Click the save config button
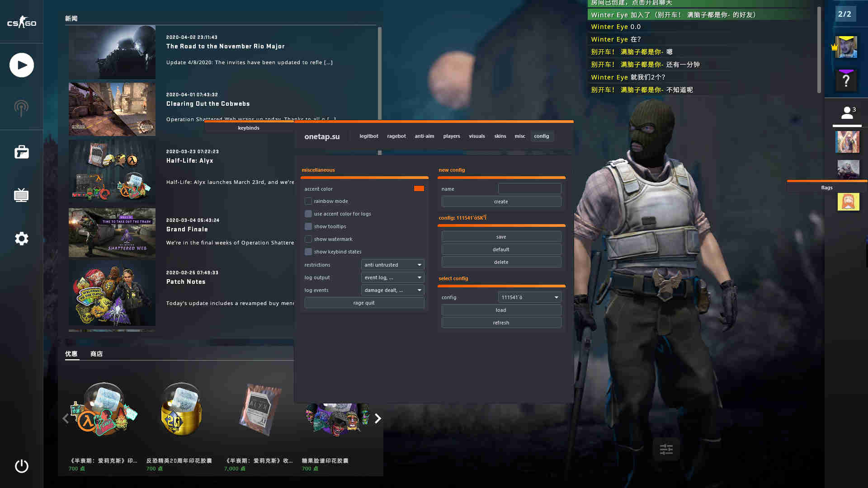Screen dimensions: 868x488 pyautogui.click(x=501, y=237)
